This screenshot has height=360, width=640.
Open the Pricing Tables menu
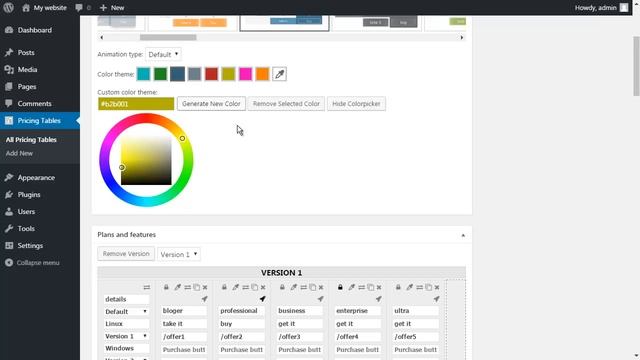pyautogui.click(x=39, y=121)
